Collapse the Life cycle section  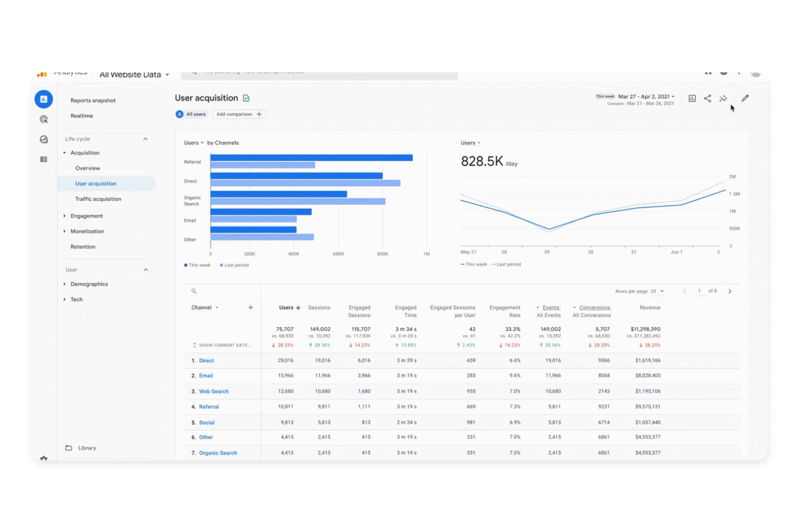145,138
